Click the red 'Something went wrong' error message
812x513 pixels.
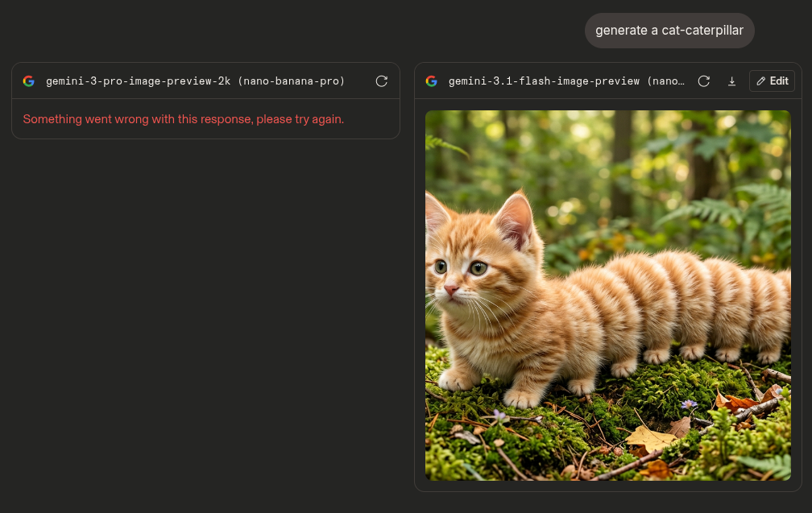pyautogui.click(x=183, y=119)
